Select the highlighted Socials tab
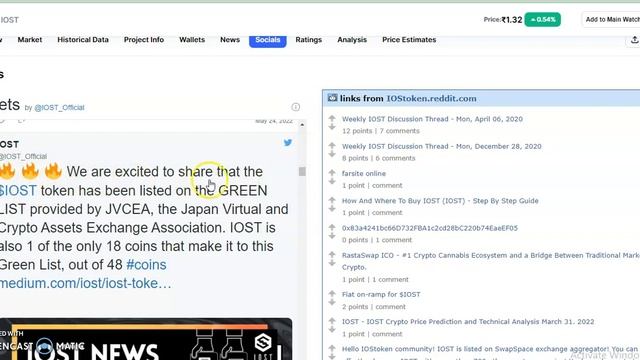The width and height of the screenshot is (640, 360). coord(268,40)
